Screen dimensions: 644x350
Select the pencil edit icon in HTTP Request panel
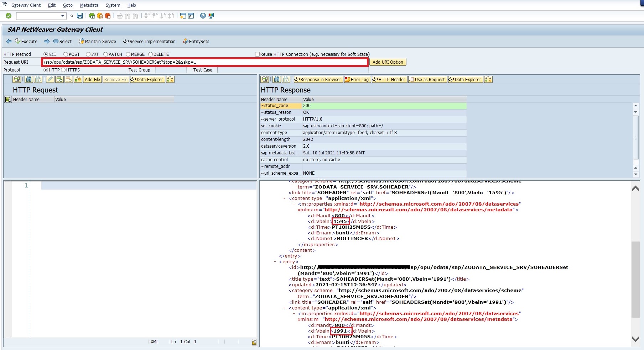[50, 79]
